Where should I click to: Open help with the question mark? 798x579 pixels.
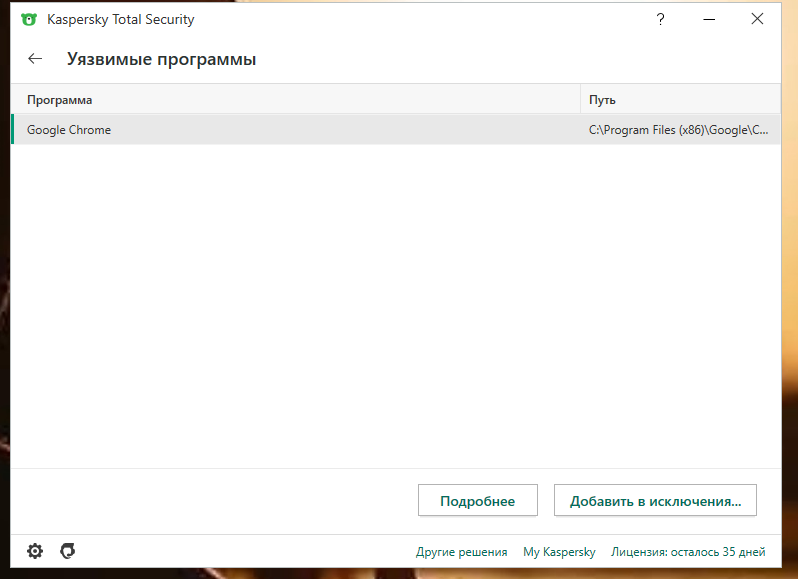[660, 19]
